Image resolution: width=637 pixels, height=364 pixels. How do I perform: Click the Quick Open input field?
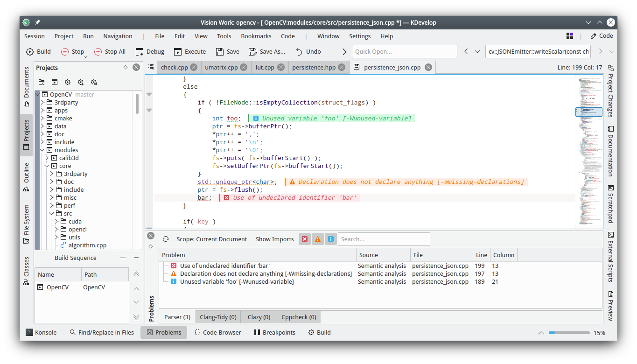tap(404, 52)
